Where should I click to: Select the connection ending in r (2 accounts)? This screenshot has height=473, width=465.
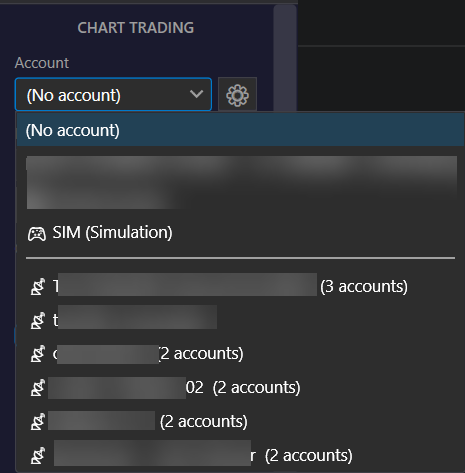(241, 455)
